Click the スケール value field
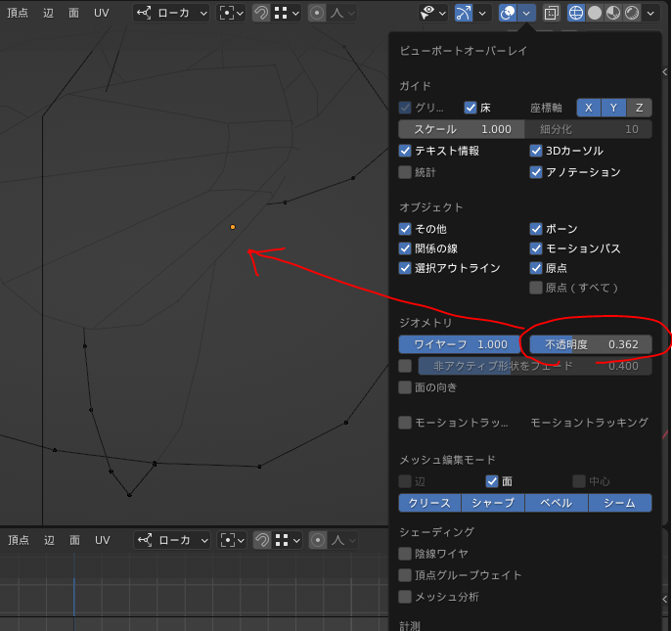 (x=460, y=129)
